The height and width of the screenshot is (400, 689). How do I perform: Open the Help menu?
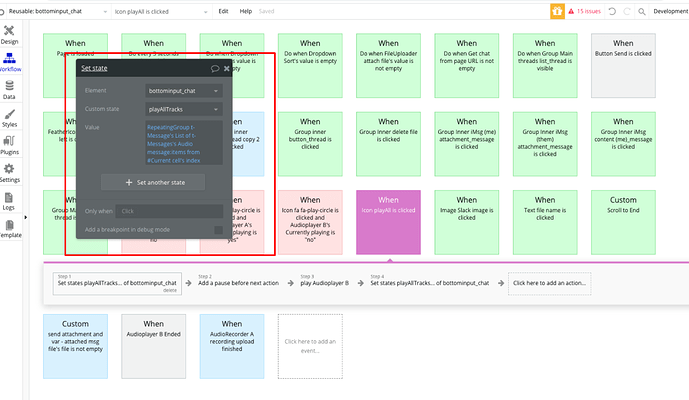click(x=245, y=11)
